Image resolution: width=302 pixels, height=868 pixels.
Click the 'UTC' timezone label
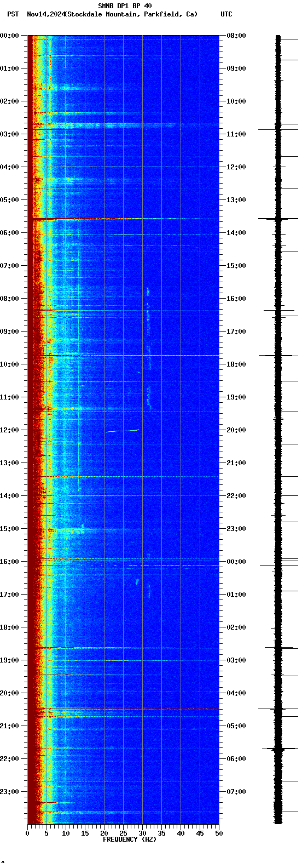(226, 14)
